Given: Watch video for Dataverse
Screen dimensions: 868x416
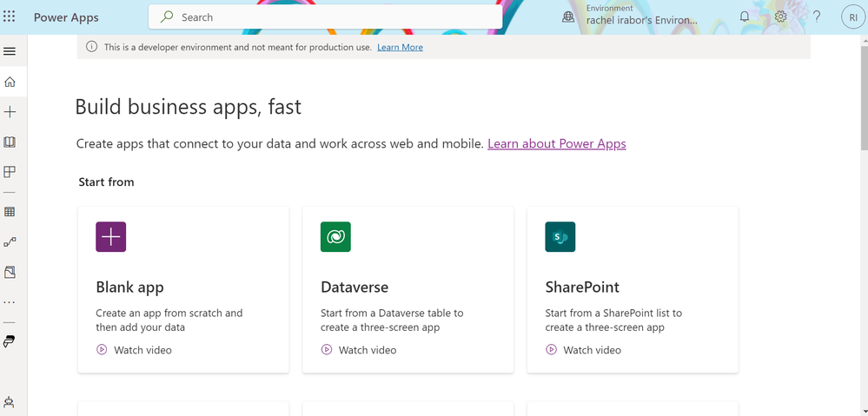Looking at the screenshot, I should coord(368,350).
